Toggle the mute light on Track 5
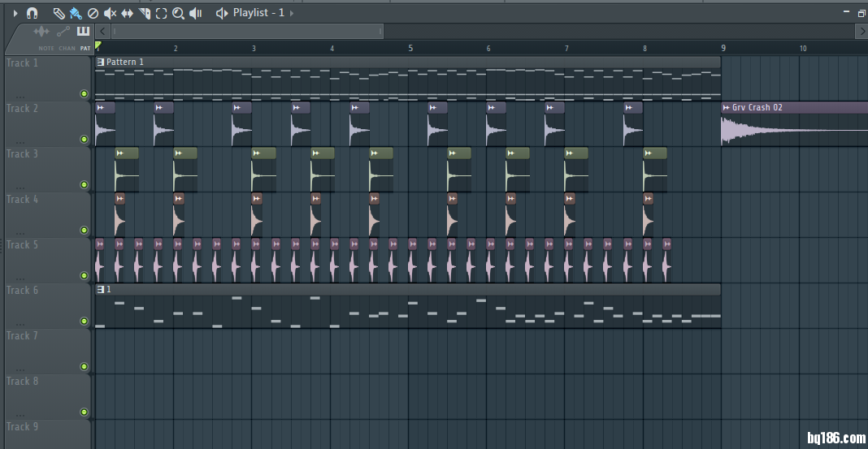The width and height of the screenshot is (868, 449). click(x=84, y=275)
